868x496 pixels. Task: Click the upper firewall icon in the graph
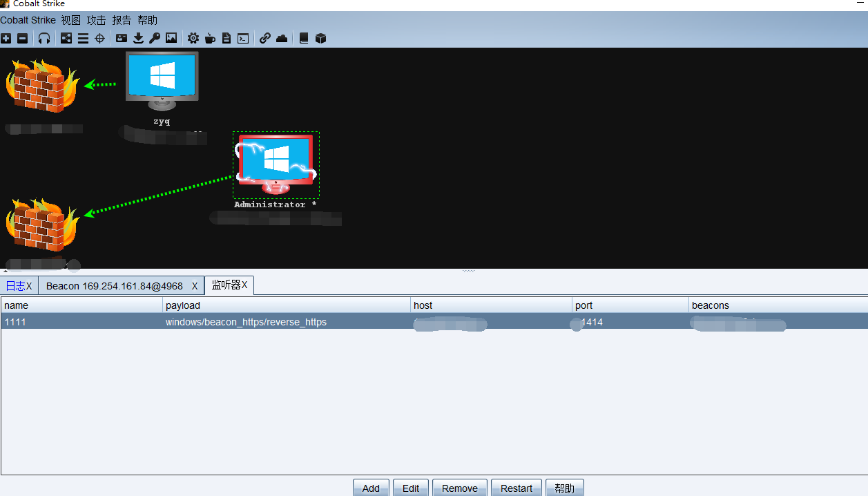[x=42, y=86]
